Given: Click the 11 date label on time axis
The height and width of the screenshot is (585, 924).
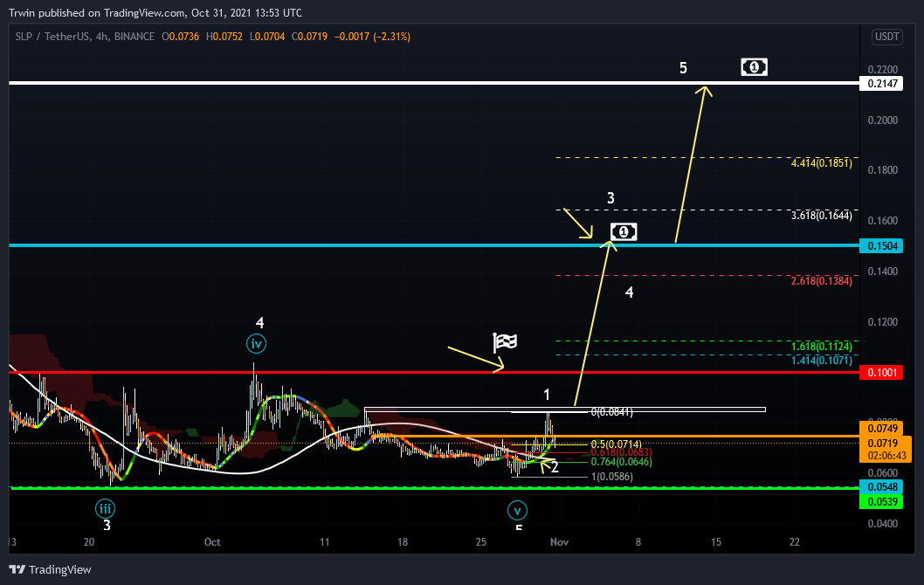Looking at the screenshot, I should [x=325, y=542].
